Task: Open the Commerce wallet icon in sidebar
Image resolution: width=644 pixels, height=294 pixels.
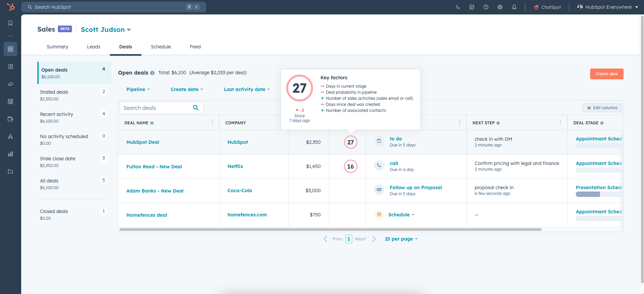Action: [10, 119]
